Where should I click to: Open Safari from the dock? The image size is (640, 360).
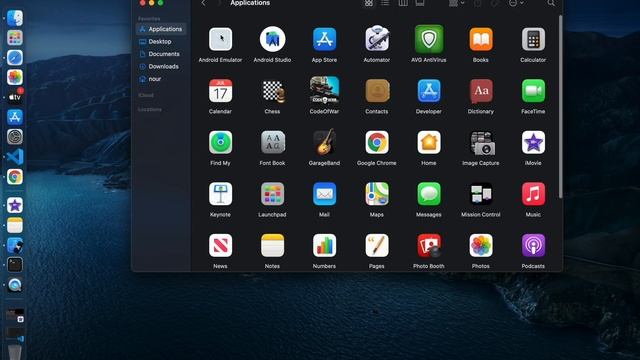15,58
